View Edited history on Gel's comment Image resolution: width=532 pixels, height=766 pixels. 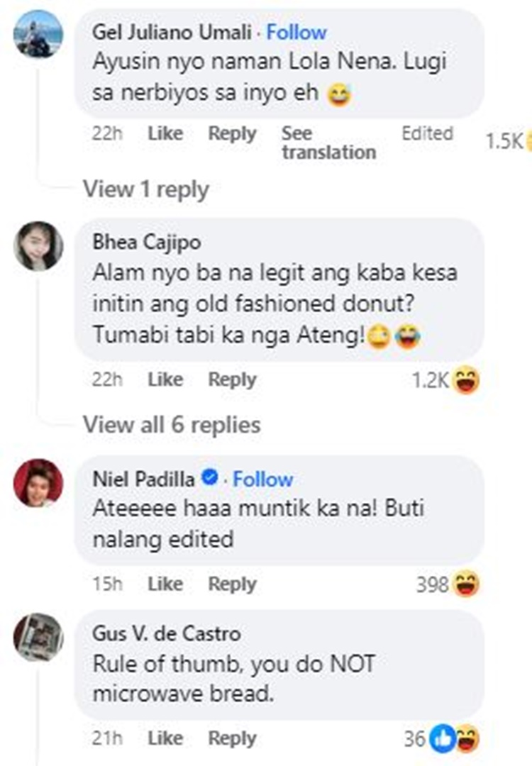(427, 133)
